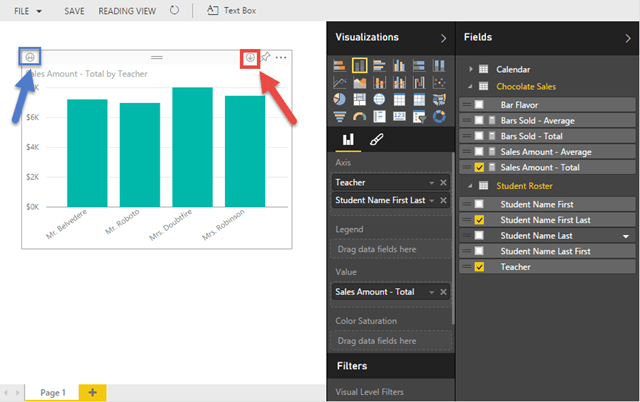Uncheck the Sales Amount - Total field
The image size is (640, 402).
(480, 167)
